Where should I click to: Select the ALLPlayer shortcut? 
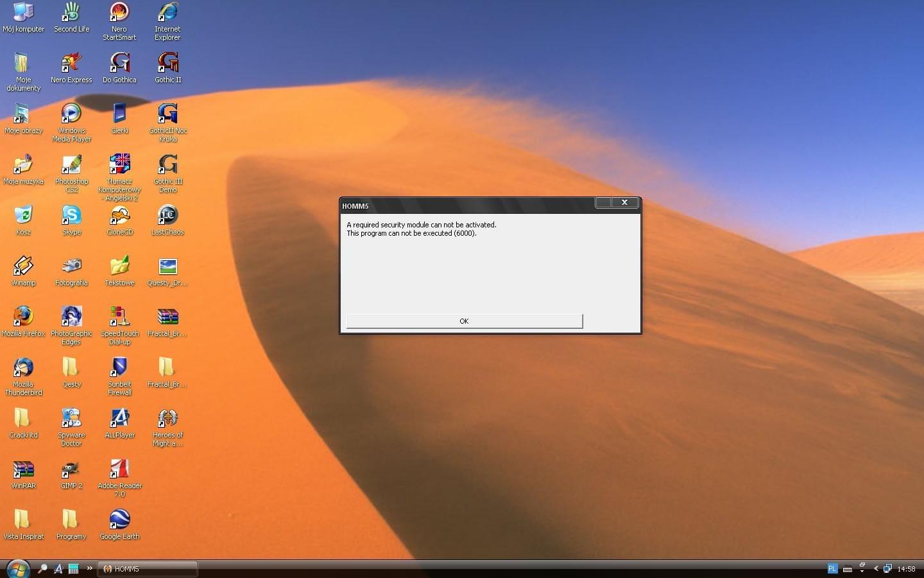pyautogui.click(x=119, y=423)
